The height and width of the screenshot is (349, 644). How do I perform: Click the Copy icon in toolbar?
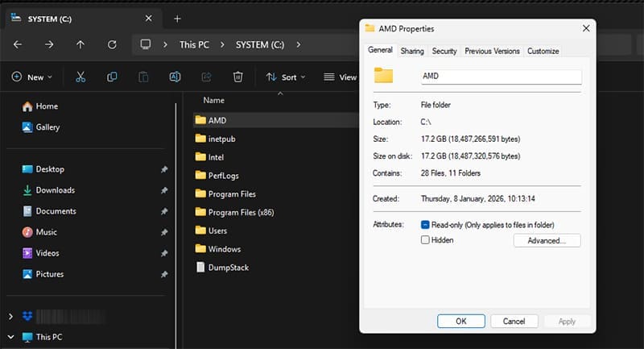112,77
